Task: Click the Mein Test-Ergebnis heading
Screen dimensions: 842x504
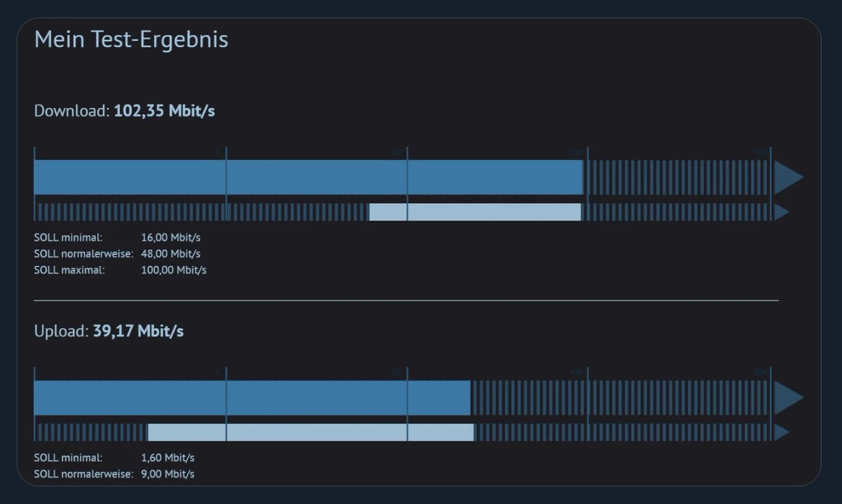Action: pyautogui.click(x=131, y=39)
